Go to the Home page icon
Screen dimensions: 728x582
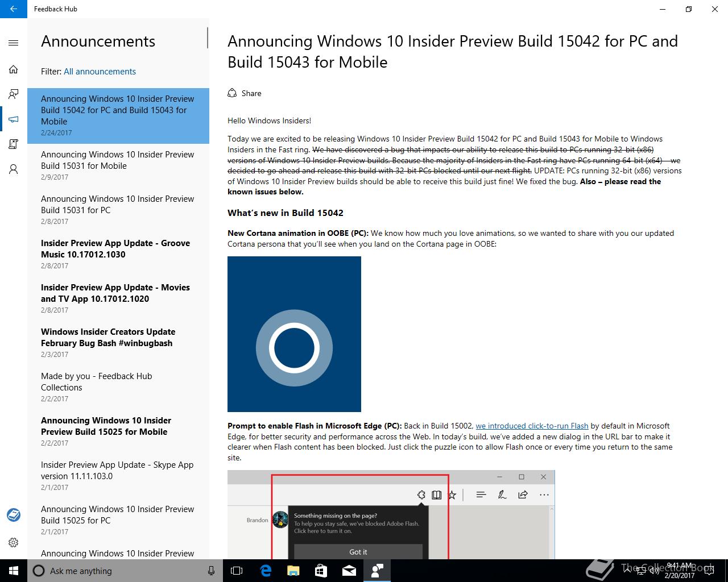pyautogui.click(x=14, y=69)
